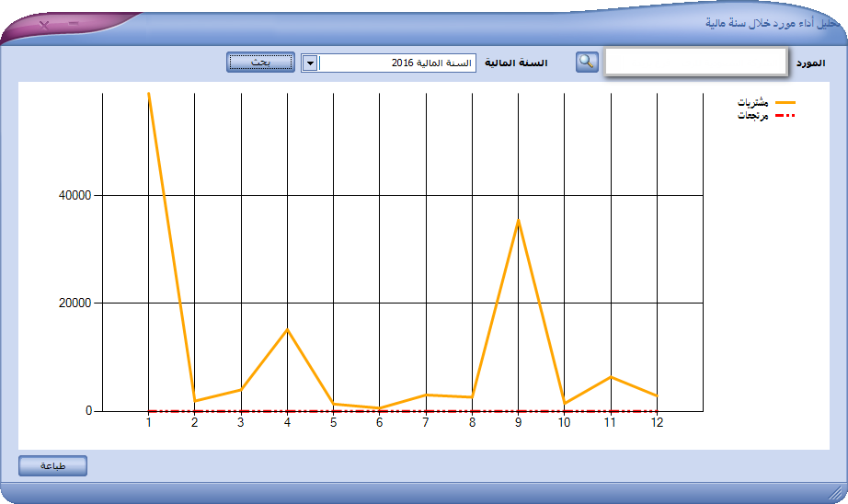Click the search (بحث) button
Screen dimensions: 848x504
coord(260,63)
